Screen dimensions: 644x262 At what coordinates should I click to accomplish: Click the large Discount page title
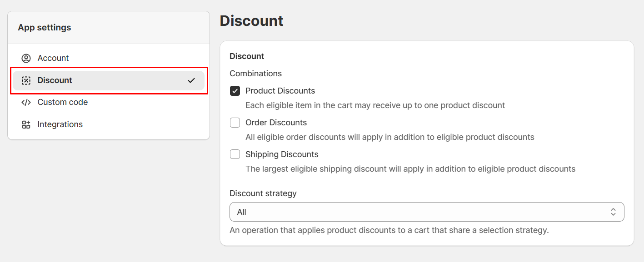point(251,21)
